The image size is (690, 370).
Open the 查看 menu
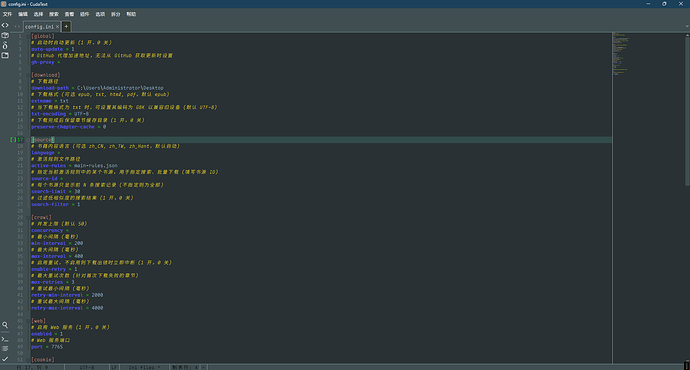[69, 14]
